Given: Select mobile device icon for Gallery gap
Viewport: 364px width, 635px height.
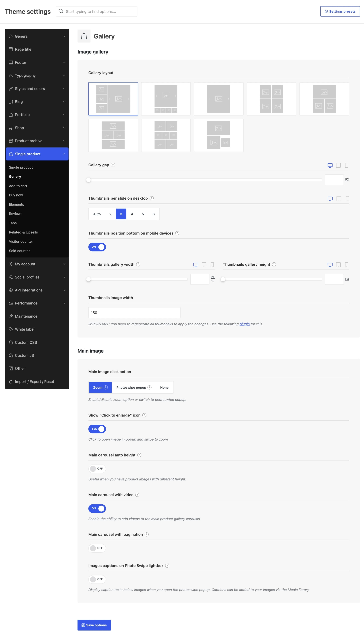Looking at the screenshot, I should pyautogui.click(x=347, y=165).
